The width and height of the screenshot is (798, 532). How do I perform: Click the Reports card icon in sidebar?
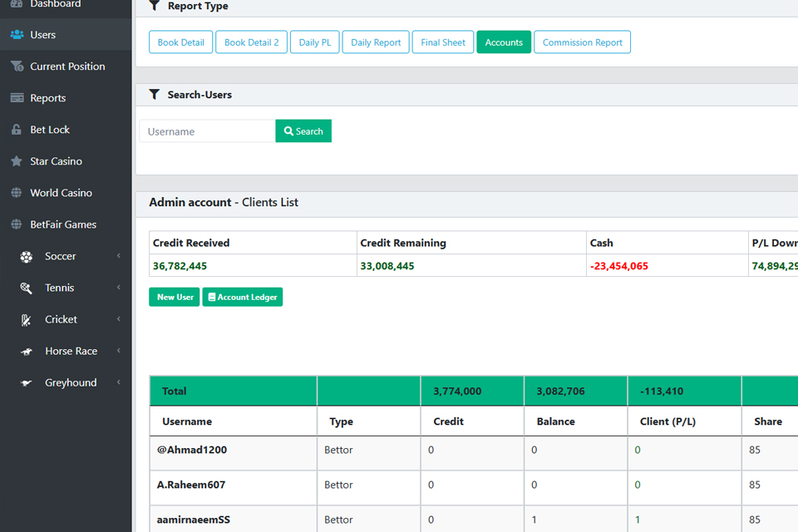point(17,98)
